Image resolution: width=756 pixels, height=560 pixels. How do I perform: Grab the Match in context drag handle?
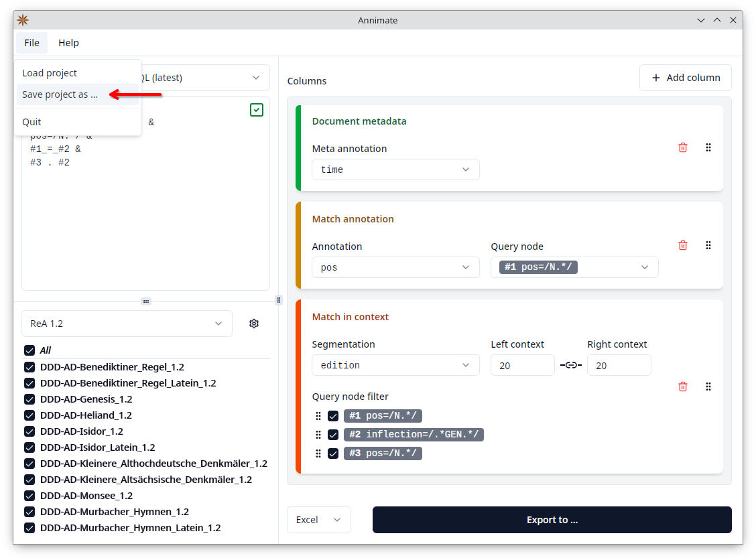(708, 387)
